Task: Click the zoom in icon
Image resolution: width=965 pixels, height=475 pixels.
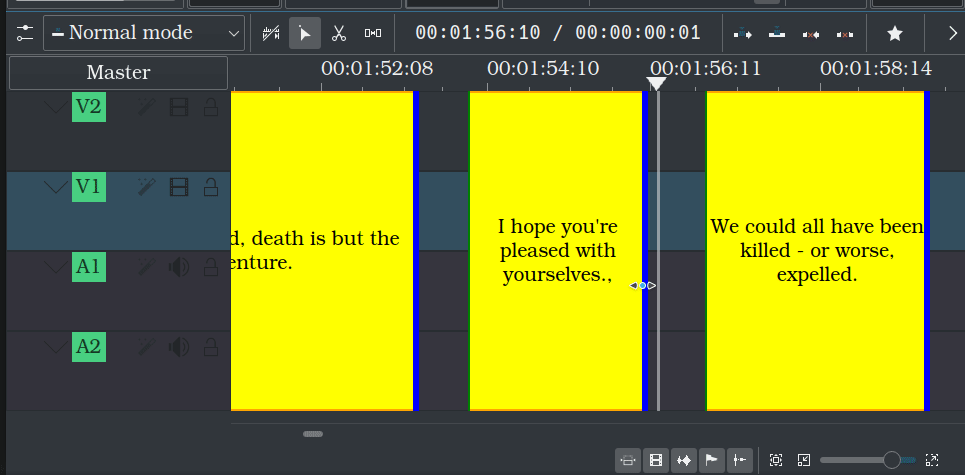Action: click(932, 460)
